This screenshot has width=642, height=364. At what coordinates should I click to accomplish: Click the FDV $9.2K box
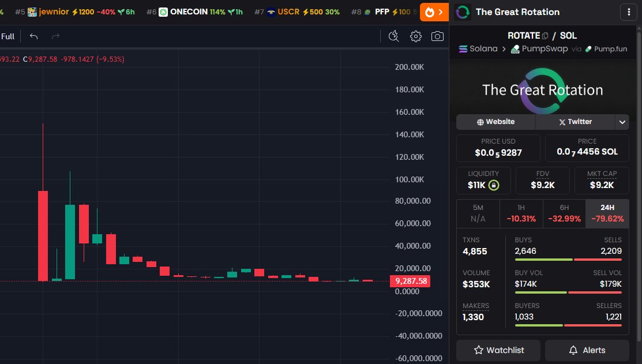pyautogui.click(x=543, y=181)
